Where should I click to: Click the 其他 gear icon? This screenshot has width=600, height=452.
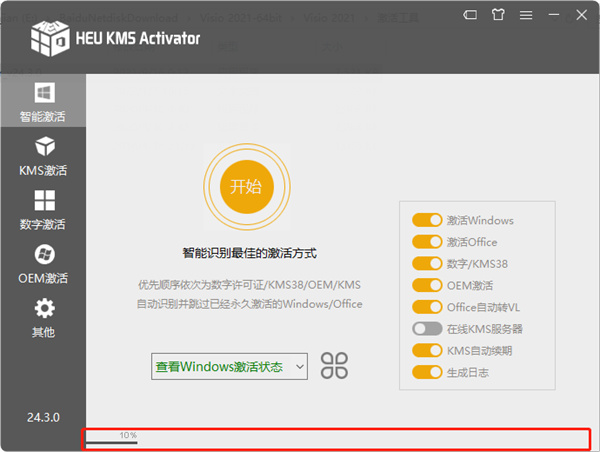(x=44, y=308)
